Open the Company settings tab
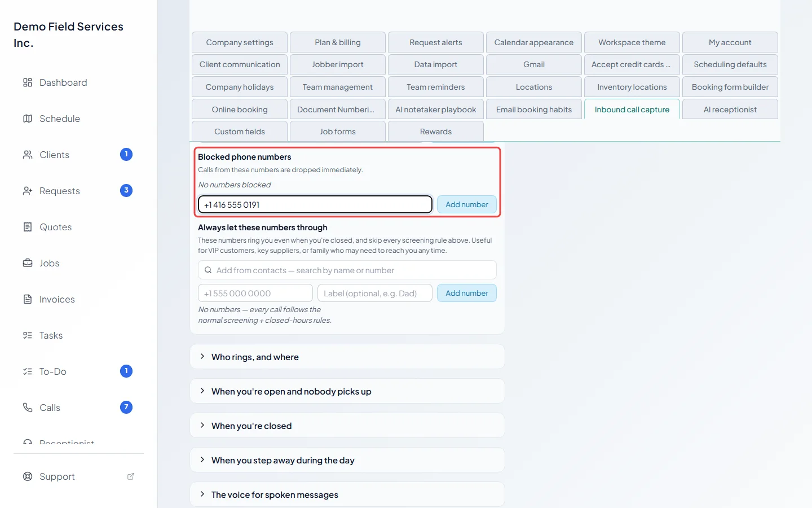812x508 pixels. click(240, 42)
